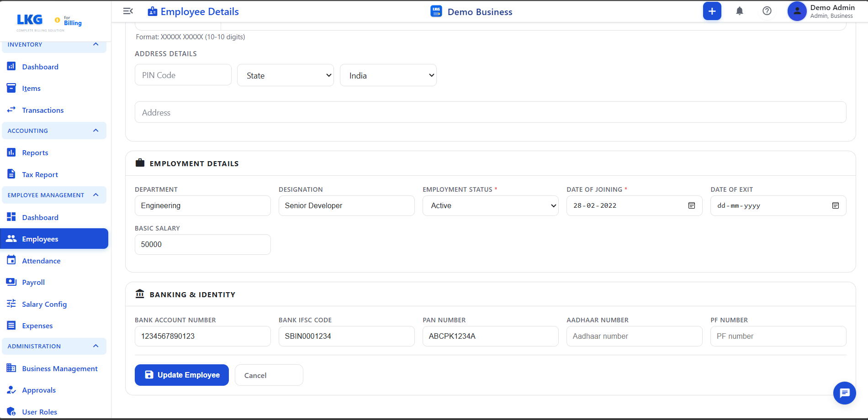Click the Department field with Engineering
Viewport: 868px width, 420px height.
(x=203, y=205)
